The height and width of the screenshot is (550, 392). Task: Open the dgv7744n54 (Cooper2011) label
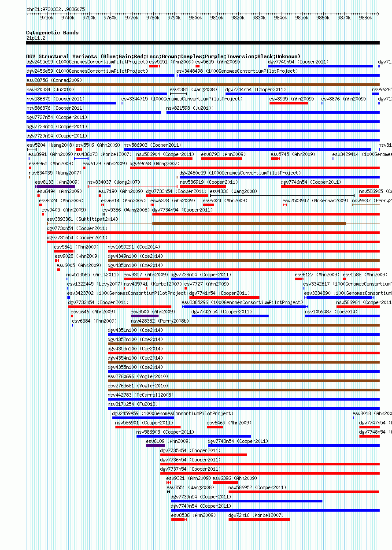255,89
